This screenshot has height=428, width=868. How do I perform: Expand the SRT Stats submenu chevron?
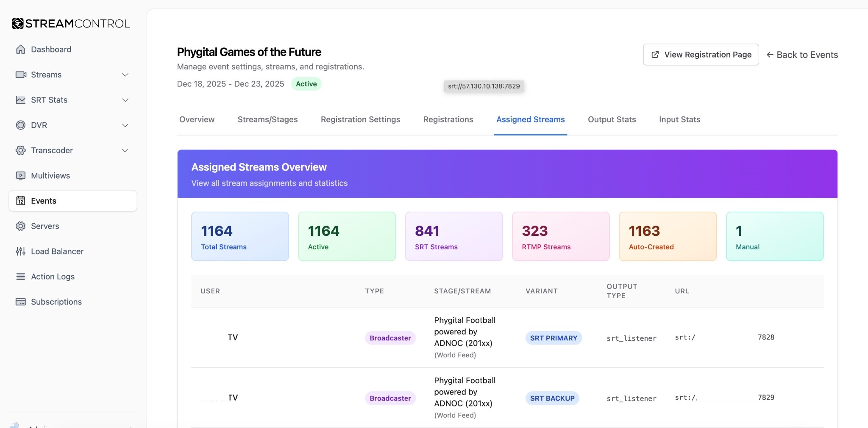click(x=125, y=100)
